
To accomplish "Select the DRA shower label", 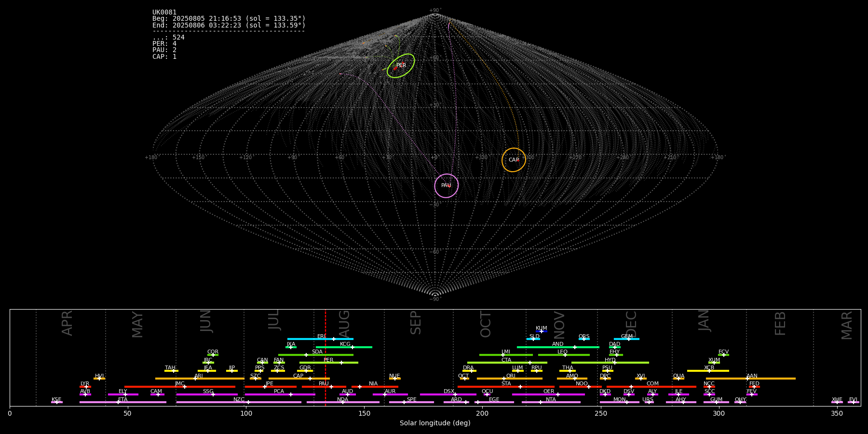I will [468, 368].
